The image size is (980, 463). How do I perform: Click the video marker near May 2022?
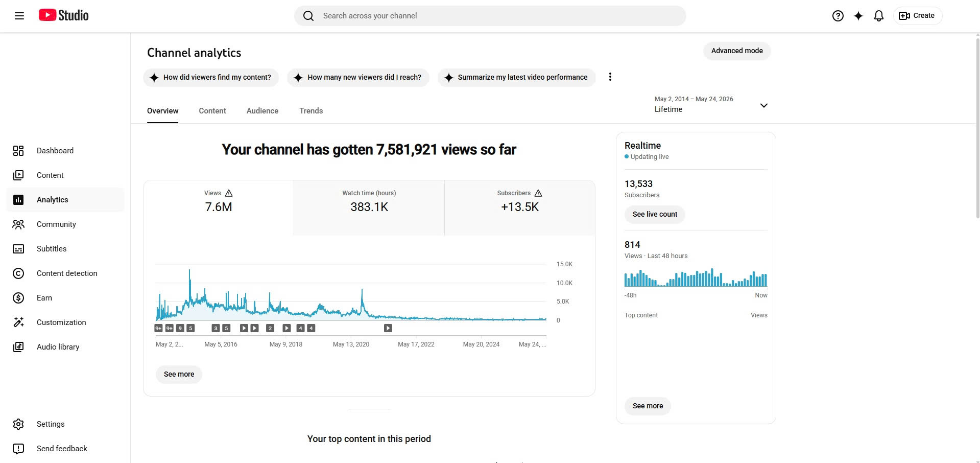388,328
